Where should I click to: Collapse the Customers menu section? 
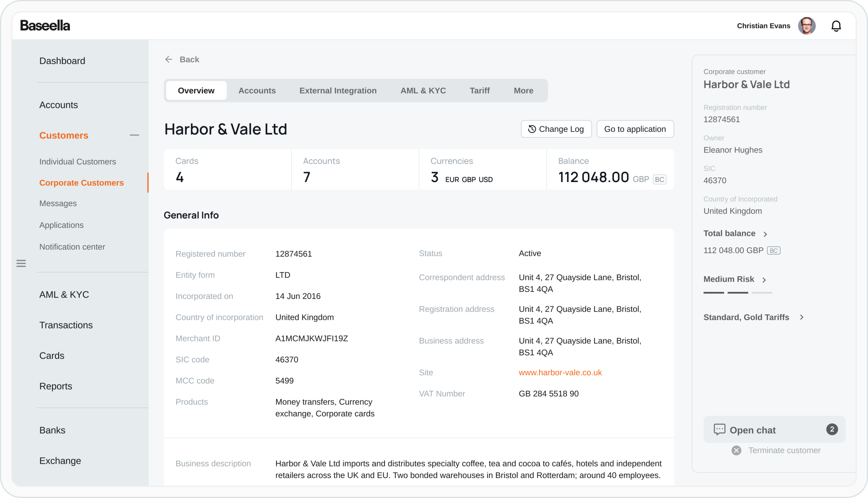(x=134, y=136)
